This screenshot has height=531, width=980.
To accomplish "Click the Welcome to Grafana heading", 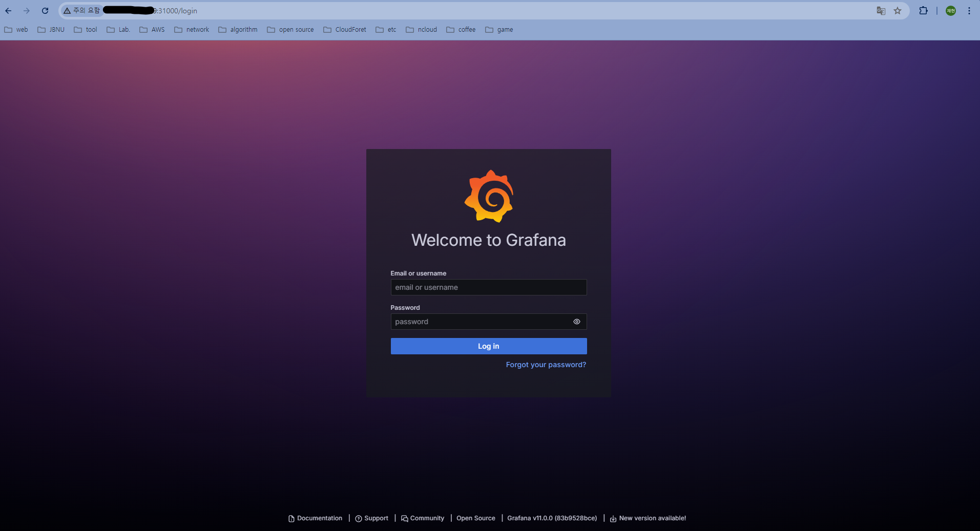I will [489, 240].
